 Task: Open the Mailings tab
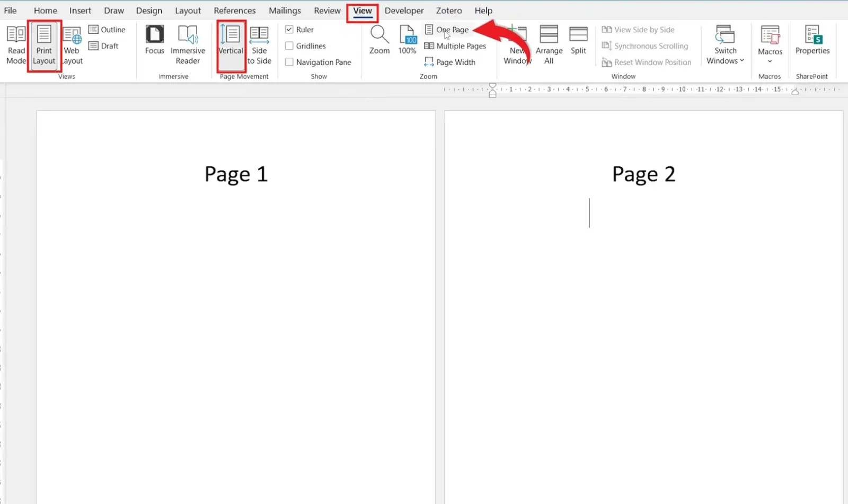[285, 11]
